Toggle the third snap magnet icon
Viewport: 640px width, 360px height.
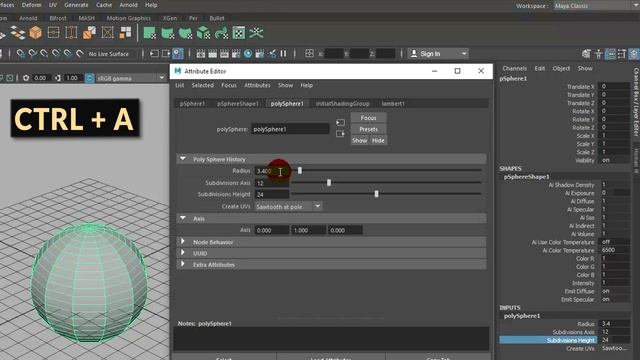coord(44,54)
